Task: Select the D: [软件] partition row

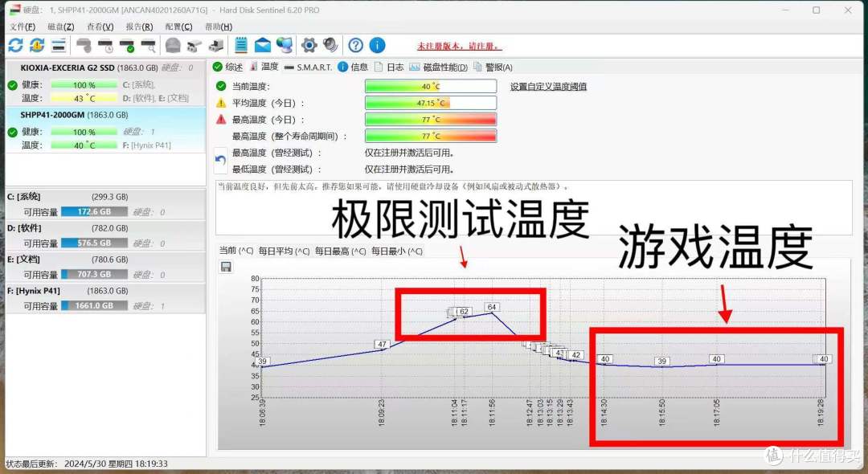Action: click(105, 235)
